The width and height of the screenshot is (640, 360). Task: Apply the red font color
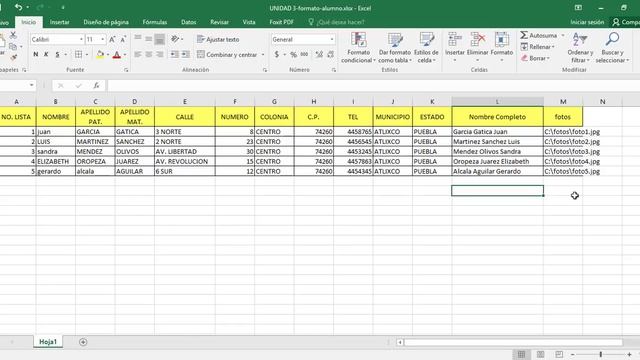(117, 54)
